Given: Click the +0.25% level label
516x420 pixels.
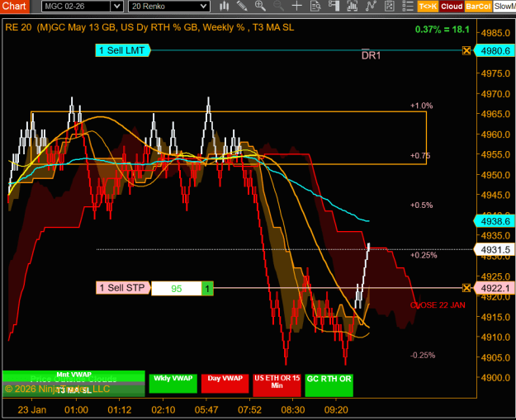Looking at the screenshot, I should (424, 255).
